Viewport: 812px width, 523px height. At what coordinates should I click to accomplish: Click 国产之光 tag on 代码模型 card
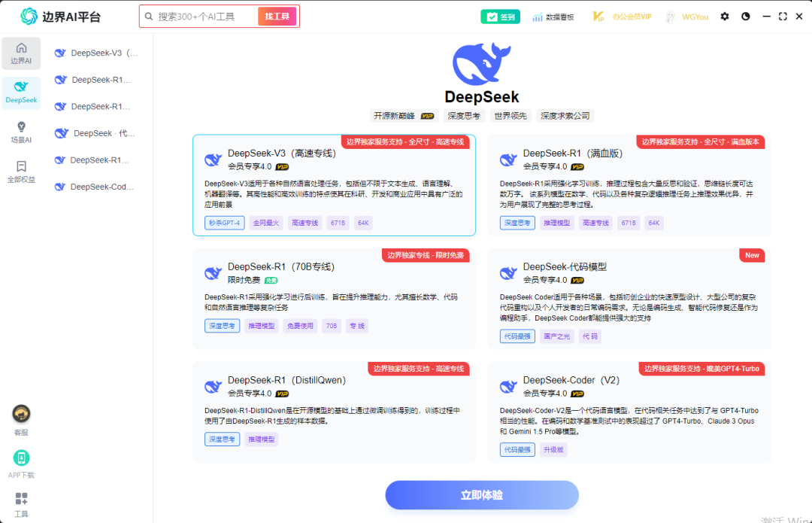pyautogui.click(x=556, y=336)
